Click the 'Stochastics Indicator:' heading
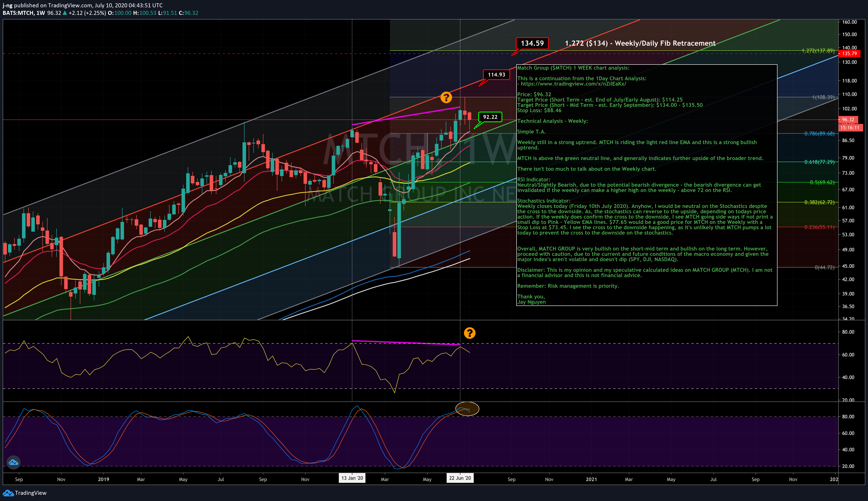The width and height of the screenshot is (868, 501). pyautogui.click(x=544, y=201)
